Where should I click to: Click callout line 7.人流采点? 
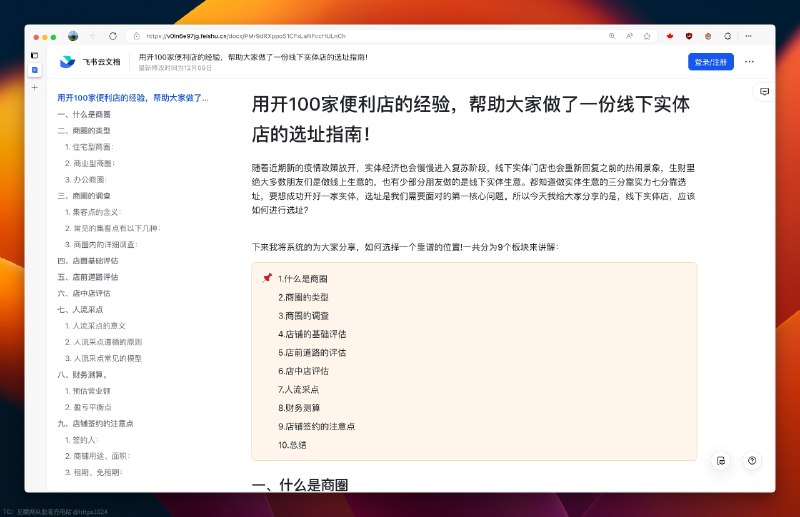[x=298, y=389]
